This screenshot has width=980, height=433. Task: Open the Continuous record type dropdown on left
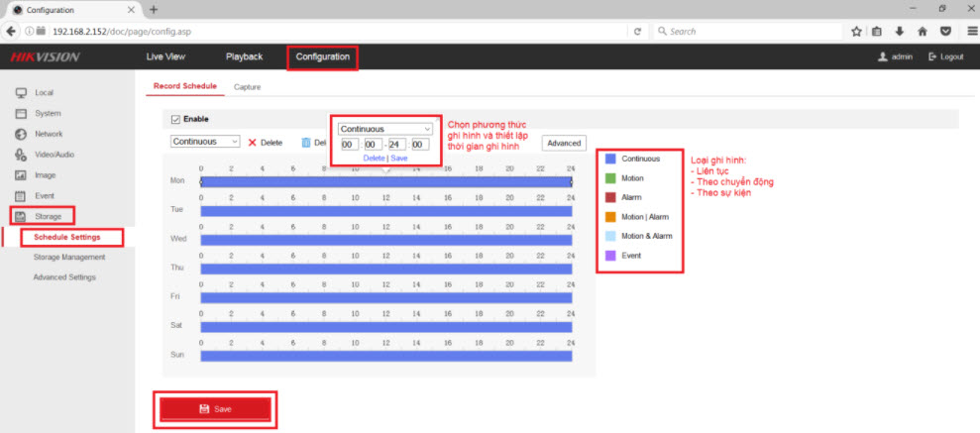(206, 142)
